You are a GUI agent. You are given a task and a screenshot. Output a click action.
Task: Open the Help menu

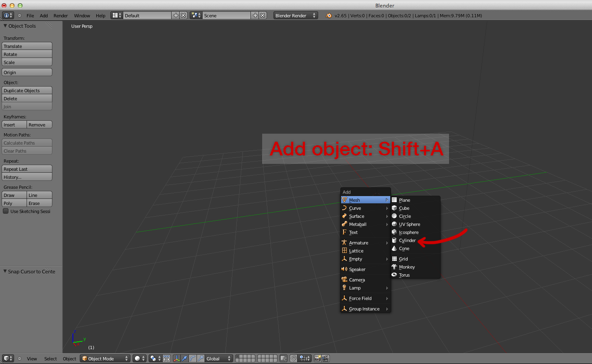point(100,15)
